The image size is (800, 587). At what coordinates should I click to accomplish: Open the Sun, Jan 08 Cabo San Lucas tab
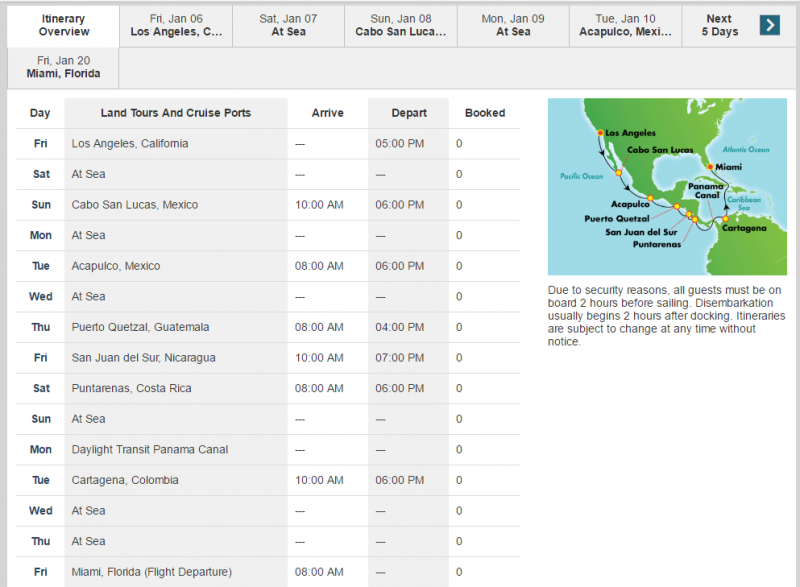tap(401, 26)
